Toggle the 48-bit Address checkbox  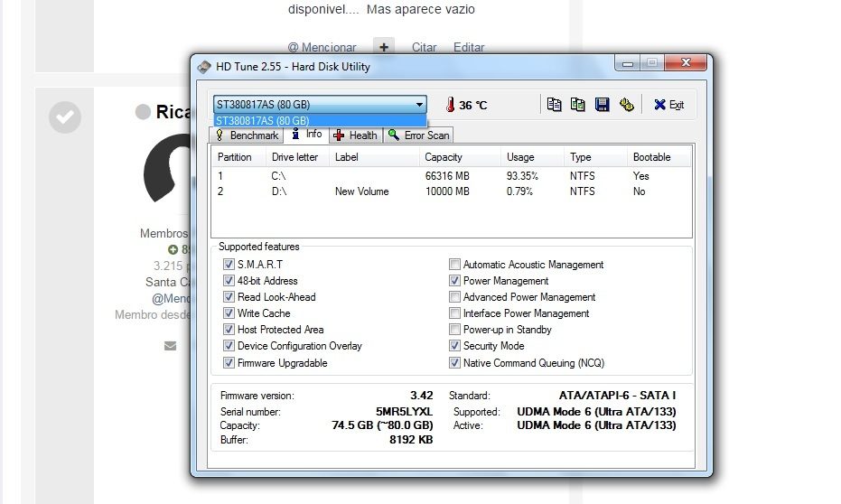[x=229, y=280]
